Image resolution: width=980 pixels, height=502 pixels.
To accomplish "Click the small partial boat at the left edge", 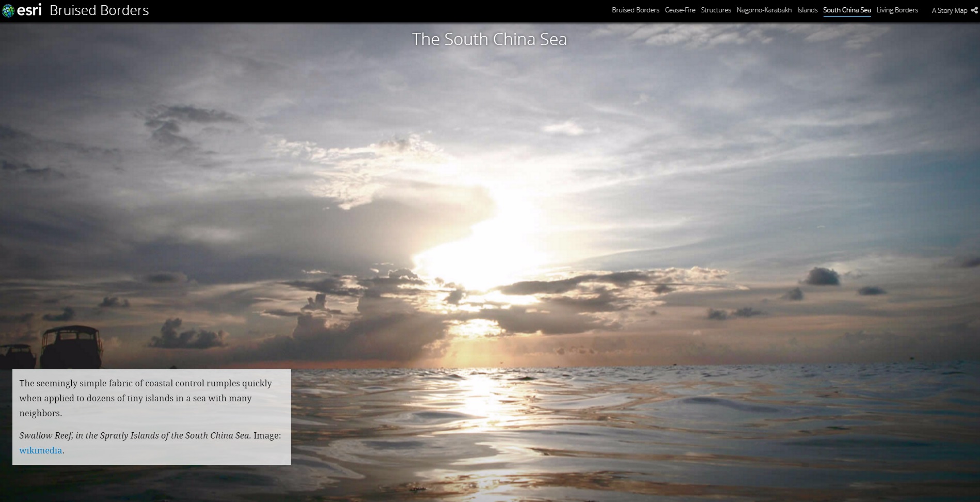I will tap(17, 356).
